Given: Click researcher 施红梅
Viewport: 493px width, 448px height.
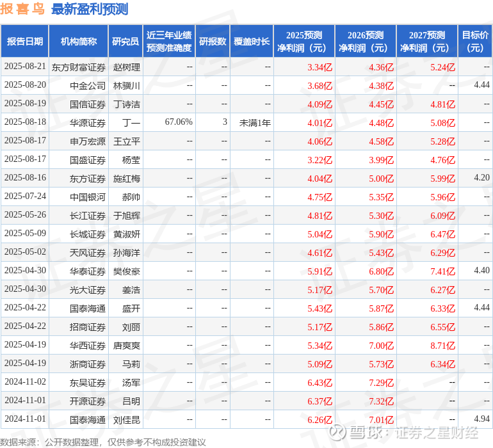Looking at the screenshot, I should click(127, 179).
